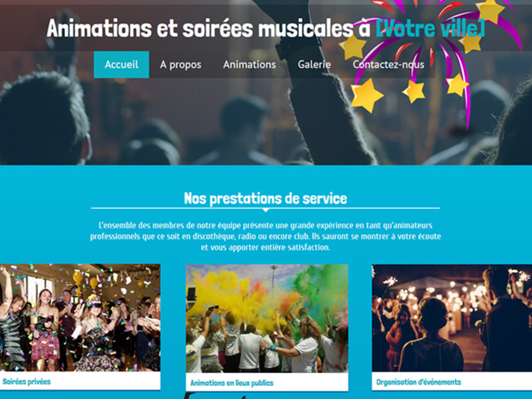Click the site title 'Animations et soirées musicales'
Screen dimensions: 532x399
click(x=200, y=28)
